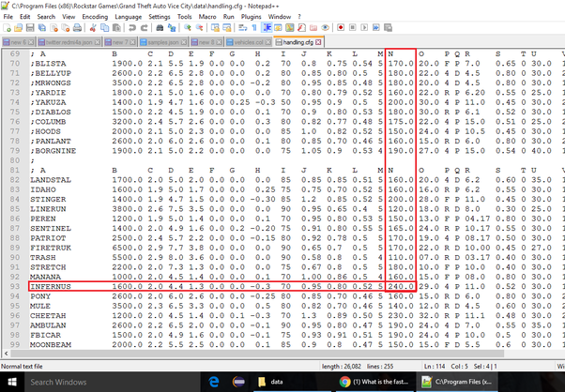
Task: Open the user defined language icon
Action: tap(278, 28)
